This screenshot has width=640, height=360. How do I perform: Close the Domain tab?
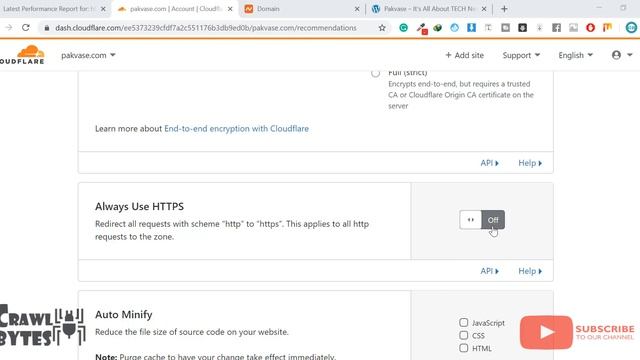tap(357, 9)
